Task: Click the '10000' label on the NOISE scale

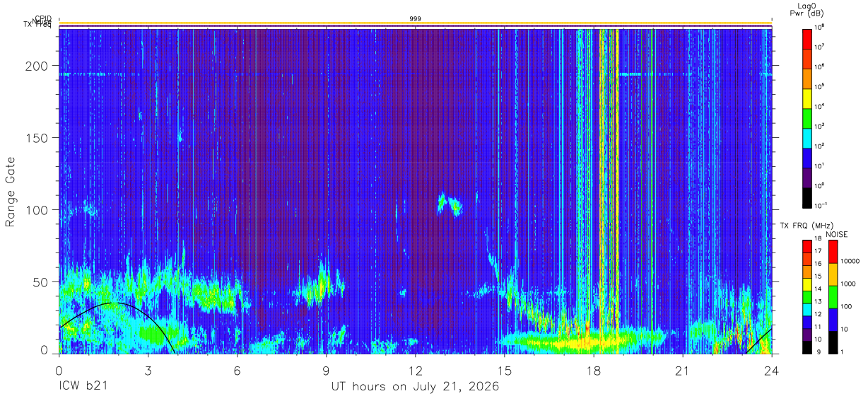Action: pos(849,261)
